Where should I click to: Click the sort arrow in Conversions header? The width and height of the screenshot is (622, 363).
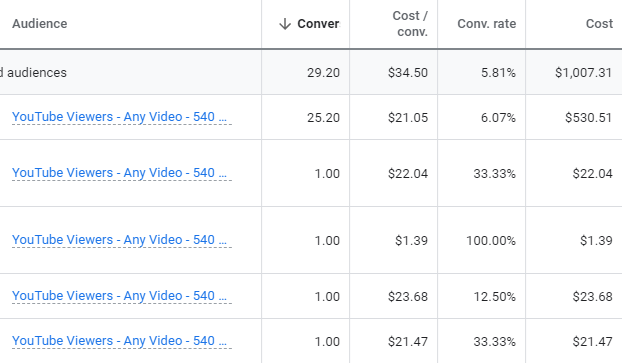click(285, 24)
